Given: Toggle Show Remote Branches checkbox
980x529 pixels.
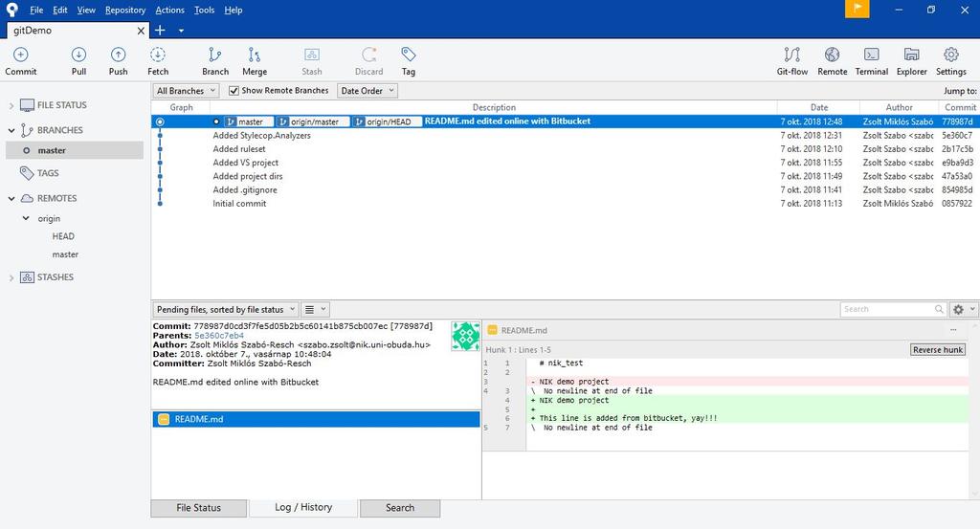Looking at the screenshot, I should click(x=234, y=91).
